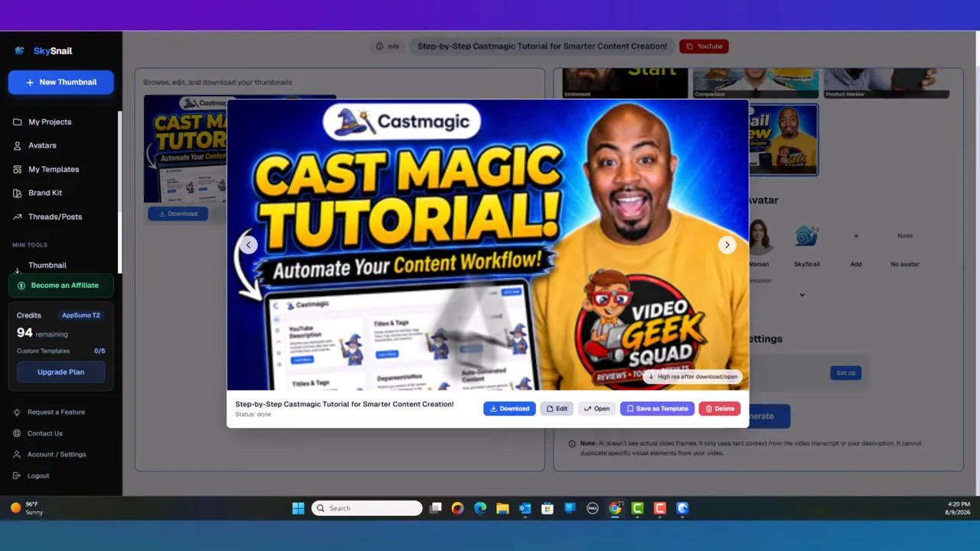Image resolution: width=980 pixels, height=551 pixels.
Task: Download the Castmagic thumbnail from preview
Action: [x=509, y=409]
